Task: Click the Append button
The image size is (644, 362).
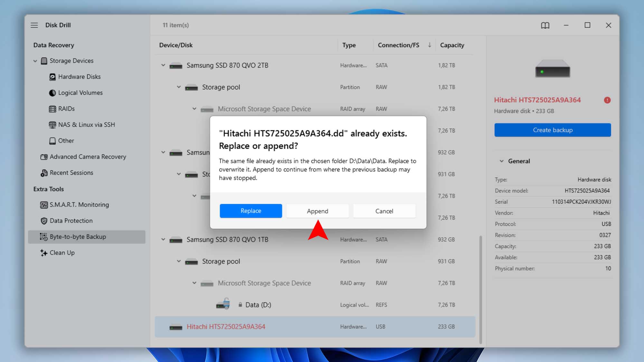Action: [x=317, y=211]
